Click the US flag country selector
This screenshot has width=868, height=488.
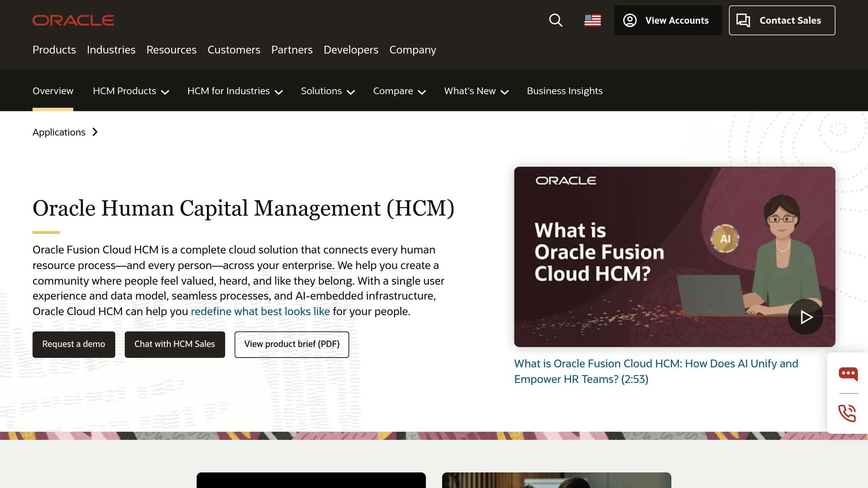(592, 20)
